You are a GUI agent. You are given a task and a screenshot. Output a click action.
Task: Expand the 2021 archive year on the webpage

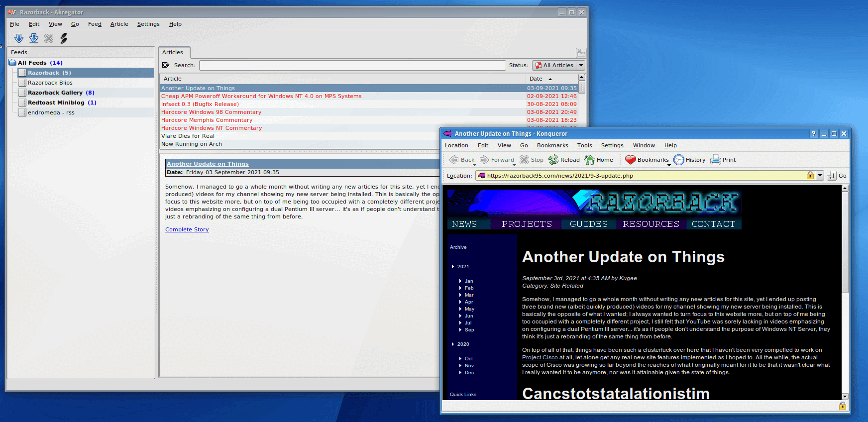click(x=453, y=267)
